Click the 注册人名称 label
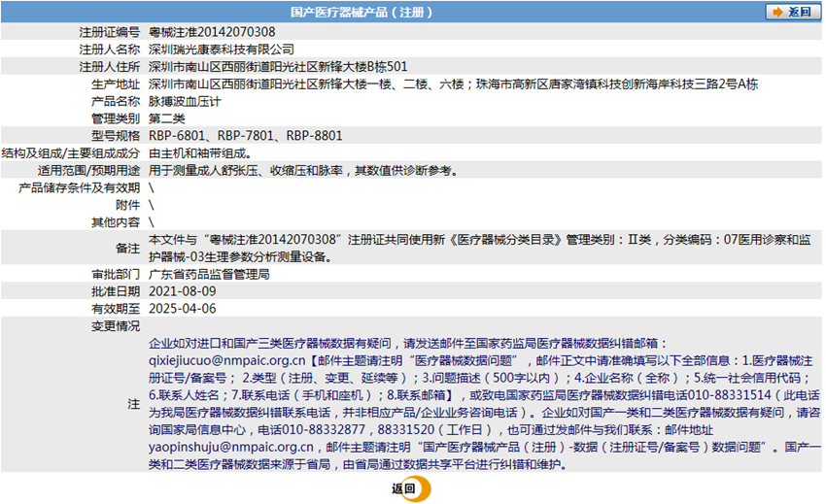 pyautogui.click(x=110, y=50)
